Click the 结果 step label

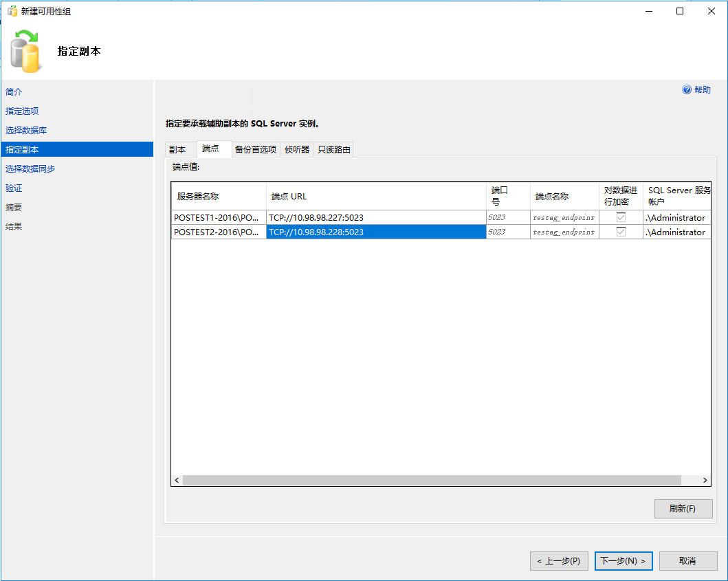point(14,227)
